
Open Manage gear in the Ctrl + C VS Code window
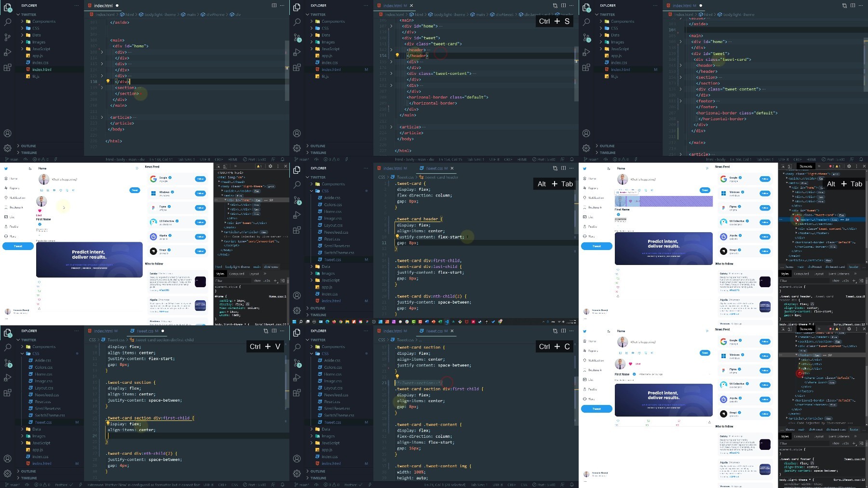(x=297, y=474)
